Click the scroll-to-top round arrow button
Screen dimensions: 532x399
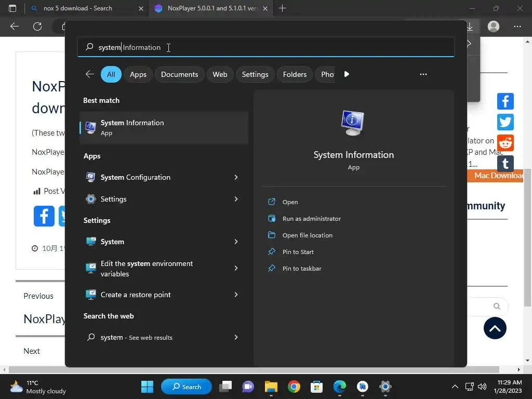click(x=495, y=328)
